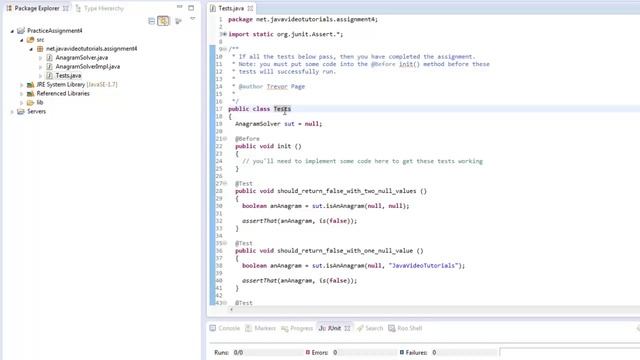Select the src source folder

click(x=40, y=40)
